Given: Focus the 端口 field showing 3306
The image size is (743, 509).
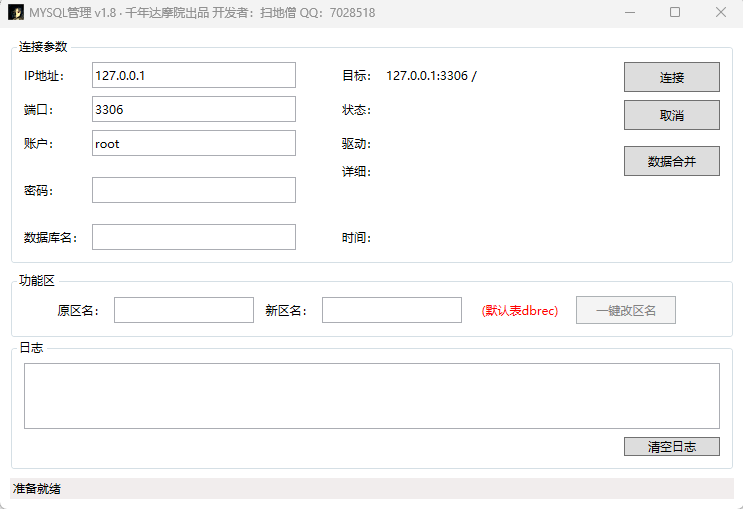Looking at the screenshot, I should click(x=194, y=109).
